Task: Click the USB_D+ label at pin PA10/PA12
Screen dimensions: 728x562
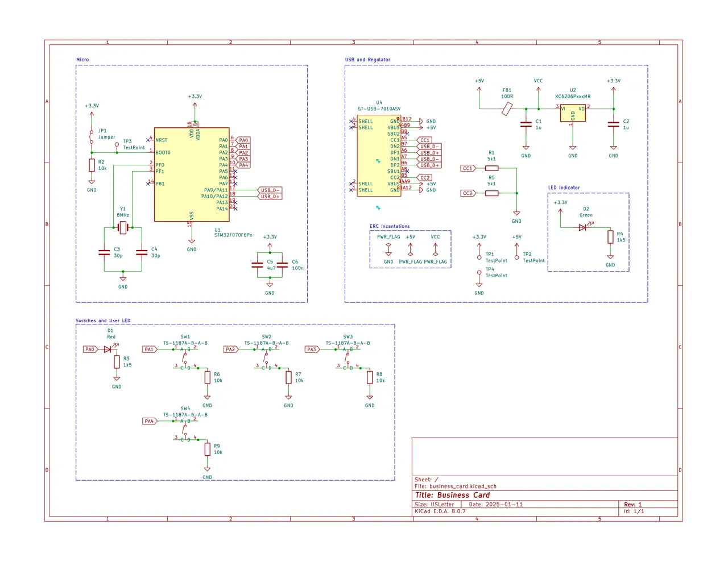Action: tap(270, 197)
